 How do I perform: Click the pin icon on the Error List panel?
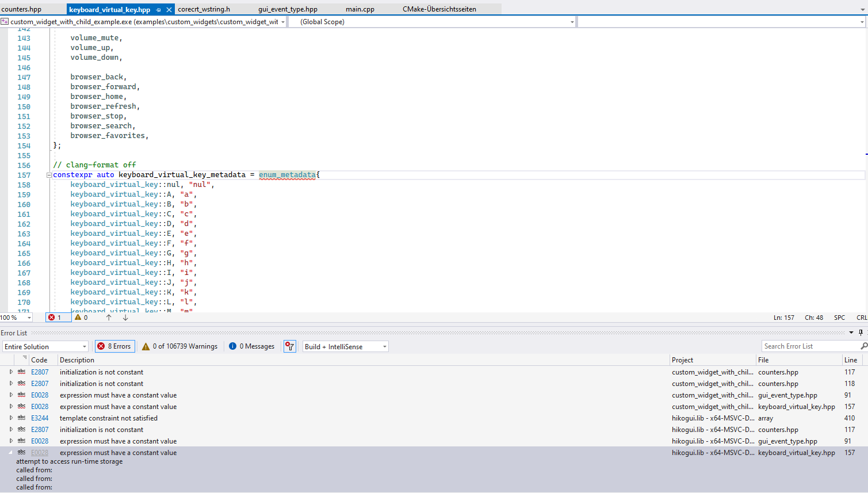pos(861,333)
